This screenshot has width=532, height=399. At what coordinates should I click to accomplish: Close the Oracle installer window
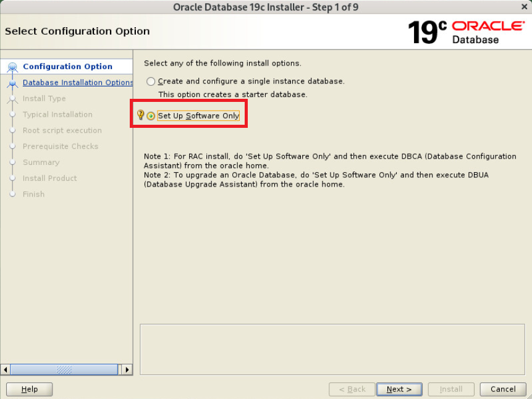coord(524,7)
